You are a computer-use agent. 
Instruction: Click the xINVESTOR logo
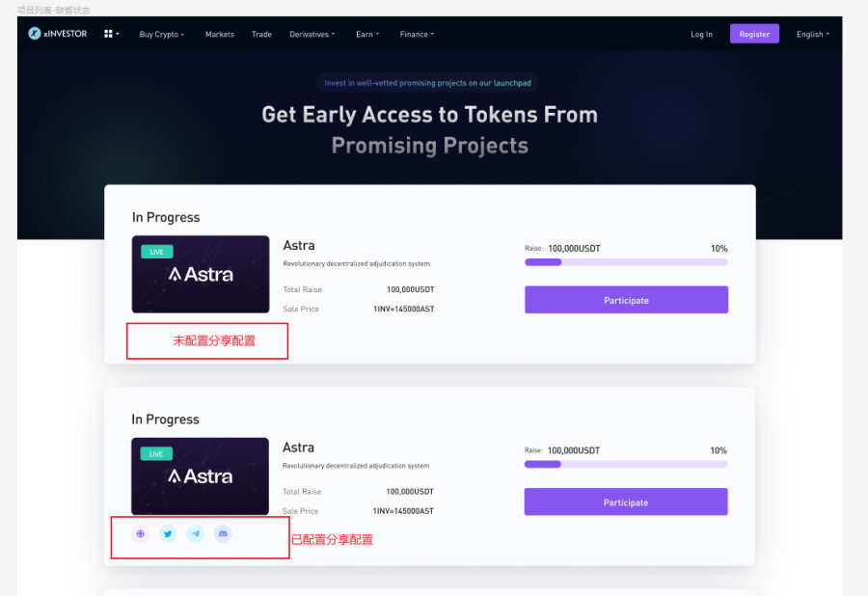point(58,34)
